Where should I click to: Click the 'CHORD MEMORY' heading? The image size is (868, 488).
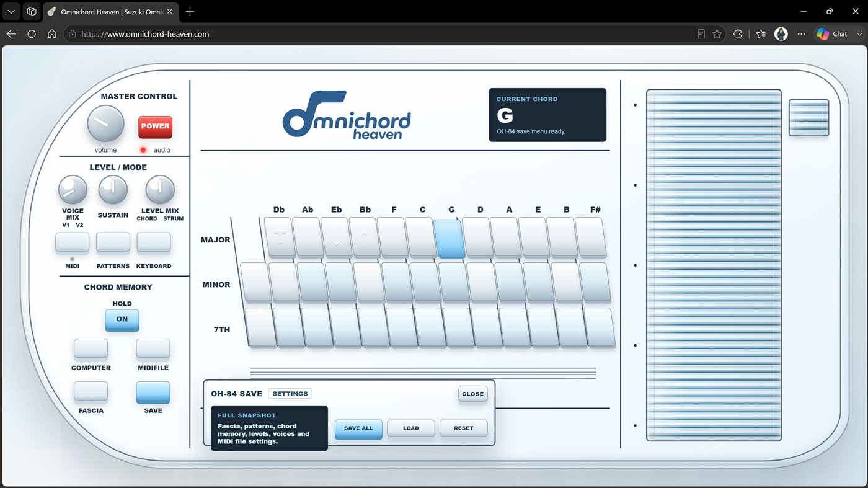(118, 287)
